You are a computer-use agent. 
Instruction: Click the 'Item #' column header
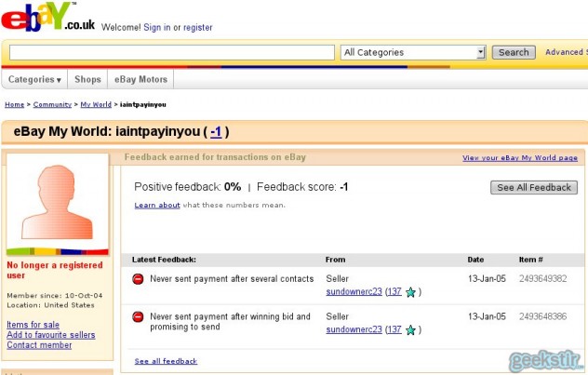click(530, 260)
